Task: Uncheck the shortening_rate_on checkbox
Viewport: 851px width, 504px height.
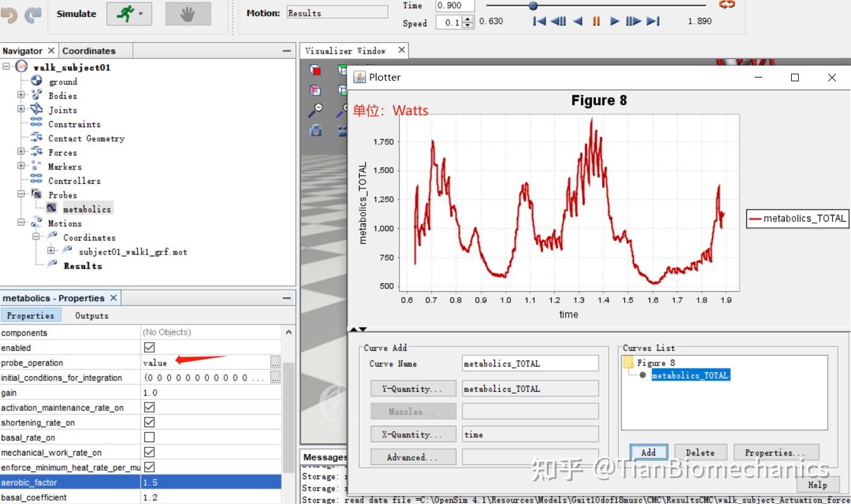Action: [149, 422]
